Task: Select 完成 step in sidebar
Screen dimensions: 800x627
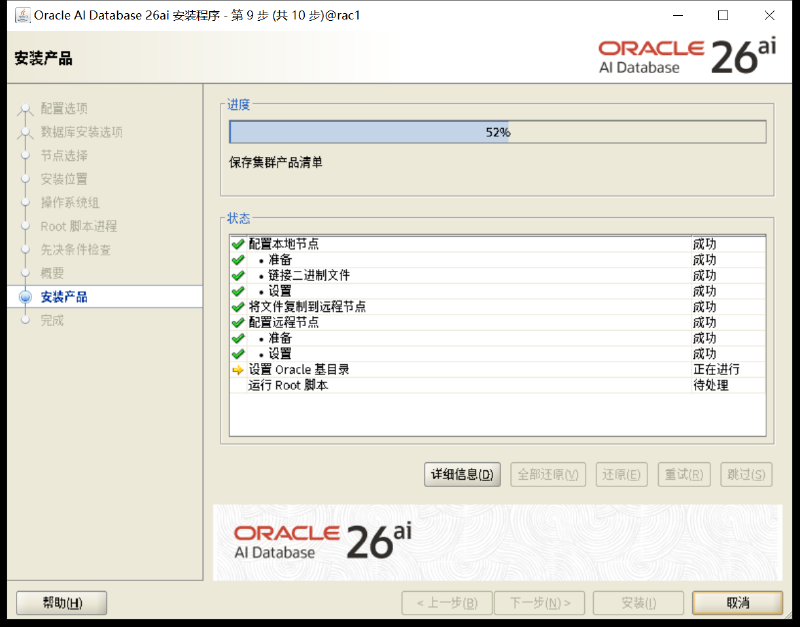Action: (x=52, y=320)
